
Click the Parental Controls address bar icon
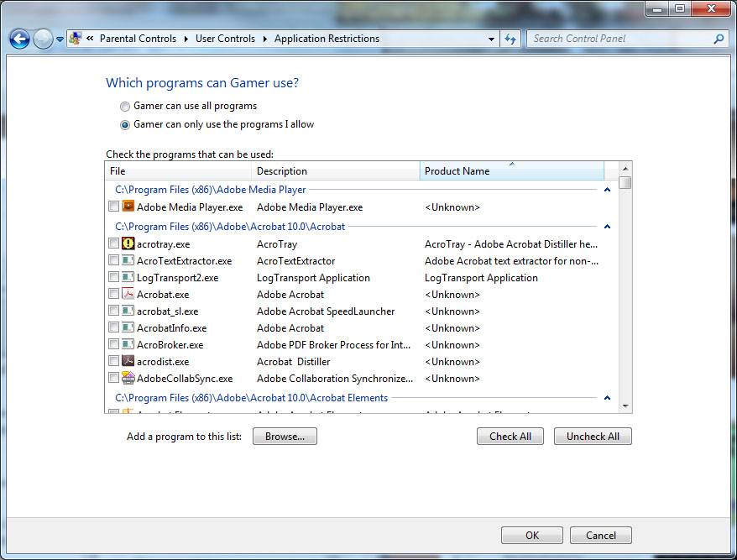76,39
